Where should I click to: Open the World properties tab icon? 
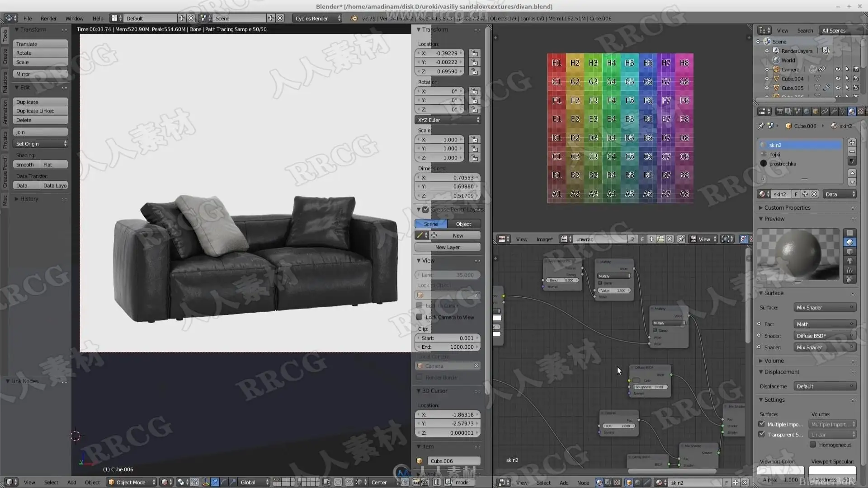807,111
